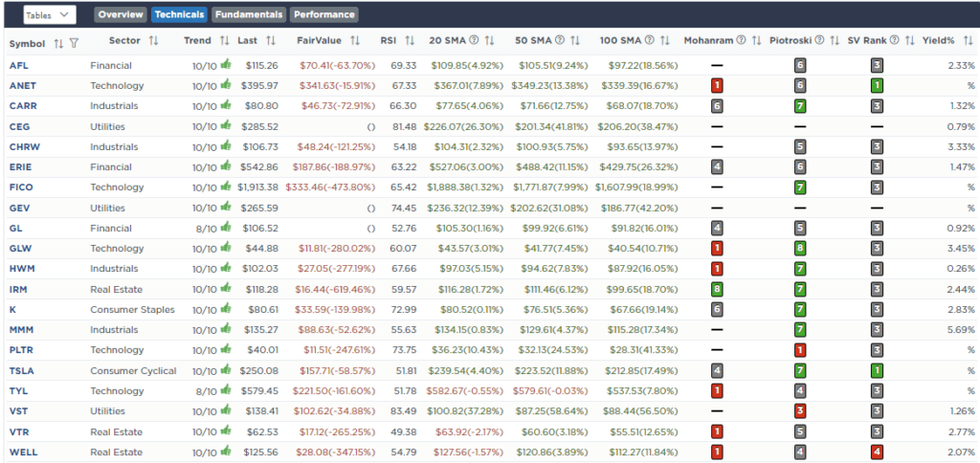The width and height of the screenshot is (980, 463).
Task: Switch to the Overview tab
Action: [x=122, y=14]
